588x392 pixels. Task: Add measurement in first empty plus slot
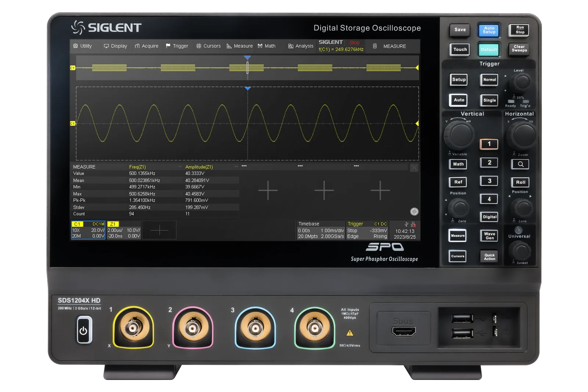point(268,190)
